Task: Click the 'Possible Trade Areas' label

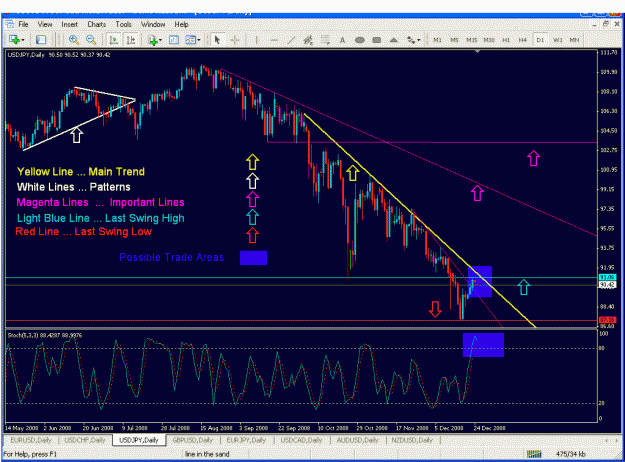Action: point(171,258)
